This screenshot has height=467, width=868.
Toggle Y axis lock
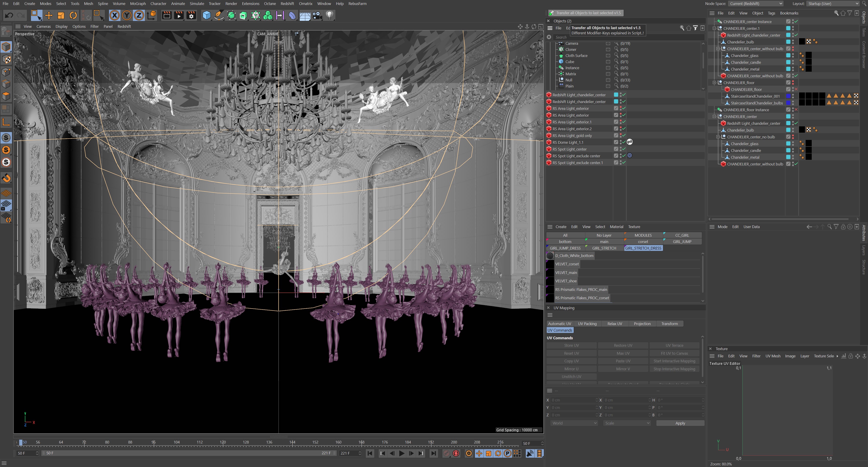coord(127,16)
